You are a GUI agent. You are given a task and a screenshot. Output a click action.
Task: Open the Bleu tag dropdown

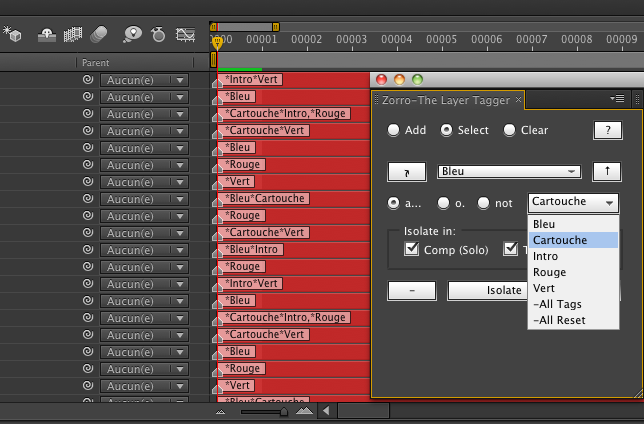510,172
